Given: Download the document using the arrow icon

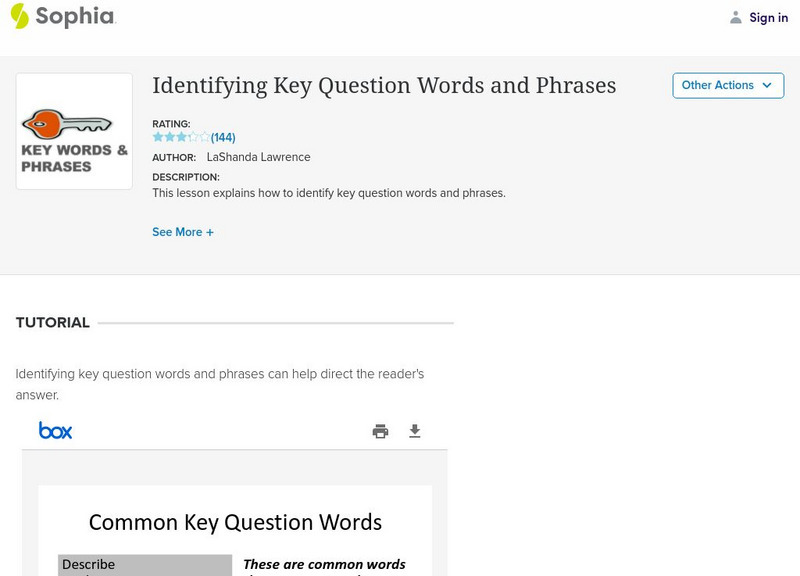Looking at the screenshot, I should (415, 431).
